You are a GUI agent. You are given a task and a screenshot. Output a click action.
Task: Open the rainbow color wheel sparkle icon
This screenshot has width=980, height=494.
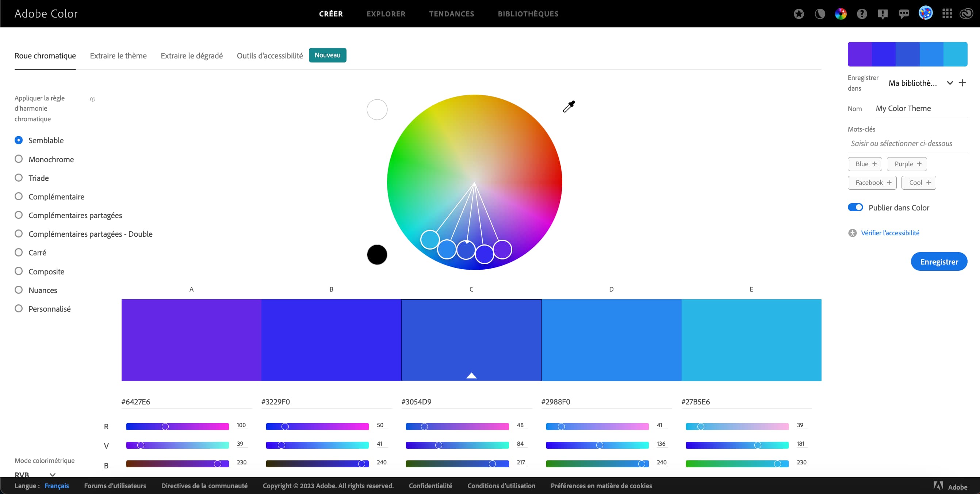[x=841, y=14]
